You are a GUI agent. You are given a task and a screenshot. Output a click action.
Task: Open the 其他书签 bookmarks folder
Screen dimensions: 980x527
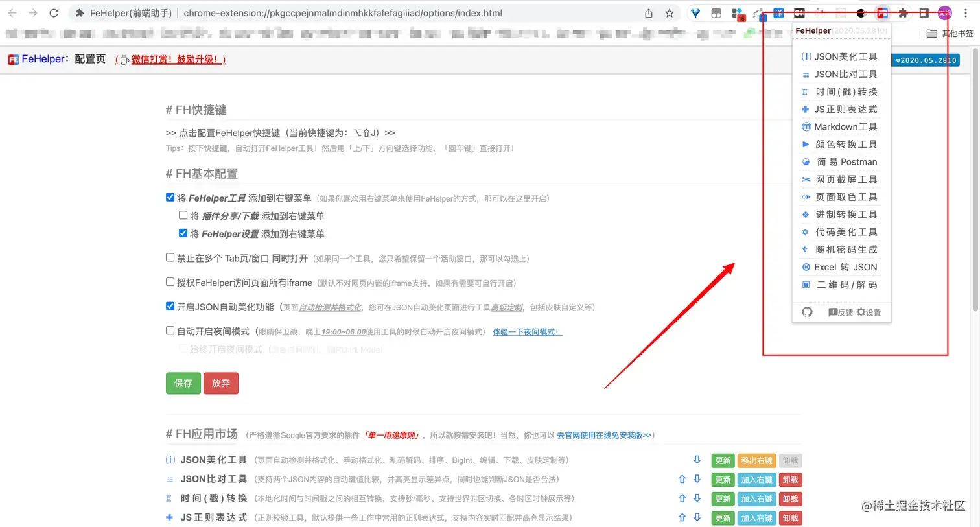950,34
